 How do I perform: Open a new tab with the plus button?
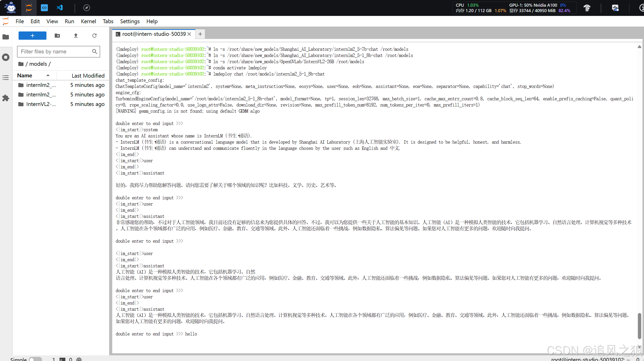pos(200,34)
